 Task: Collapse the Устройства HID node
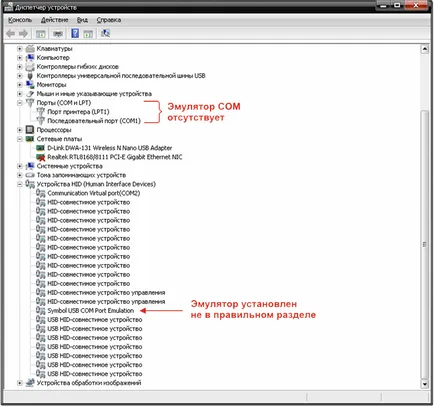point(20,184)
